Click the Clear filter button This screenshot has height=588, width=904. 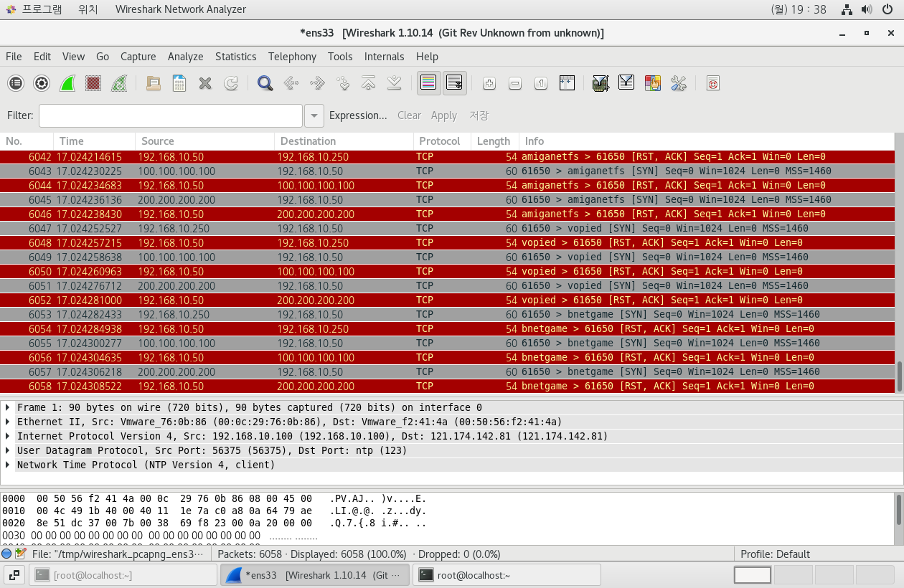(x=409, y=115)
